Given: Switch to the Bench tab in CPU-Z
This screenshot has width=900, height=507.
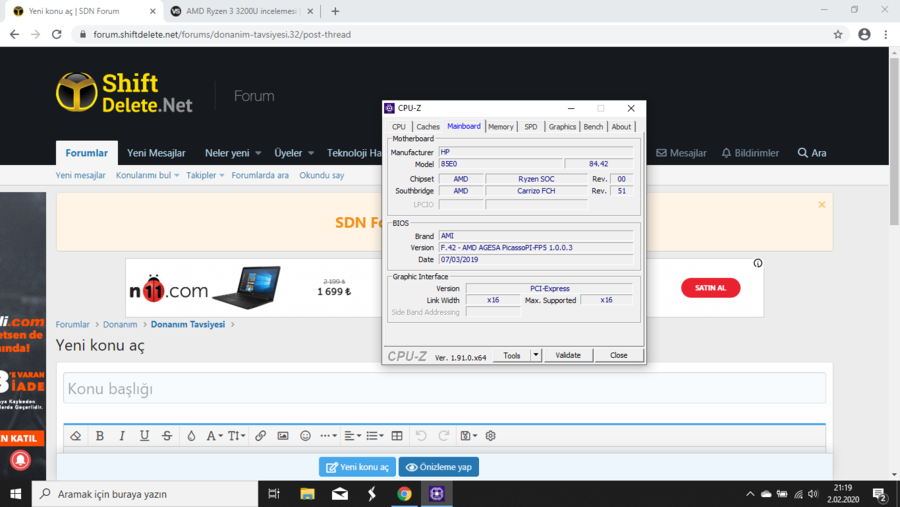Looking at the screenshot, I should (x=593, y=127).
